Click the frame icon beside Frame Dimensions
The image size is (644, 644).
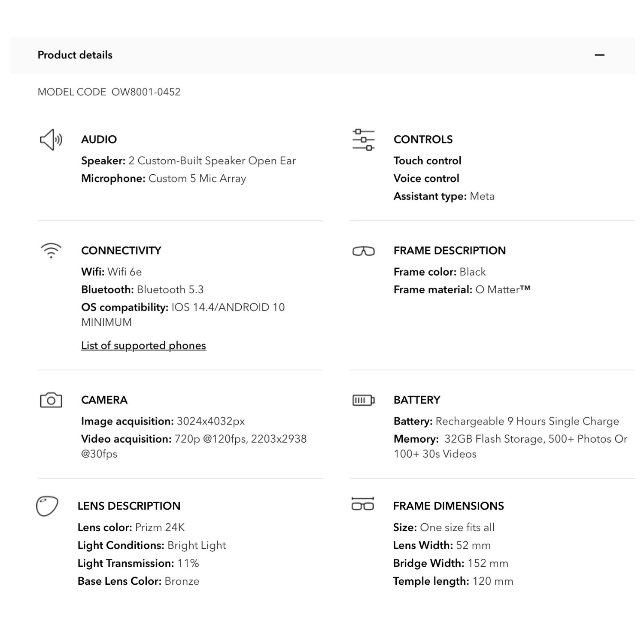[363, 504]
